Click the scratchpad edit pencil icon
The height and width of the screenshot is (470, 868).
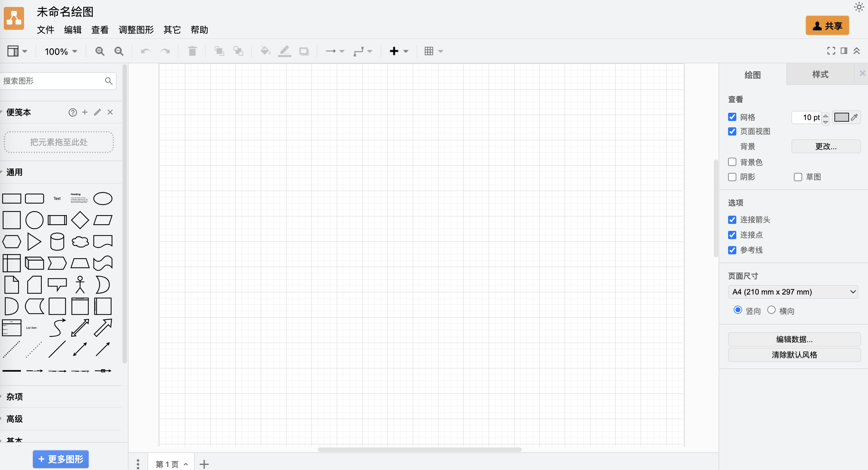click(97, 112)
